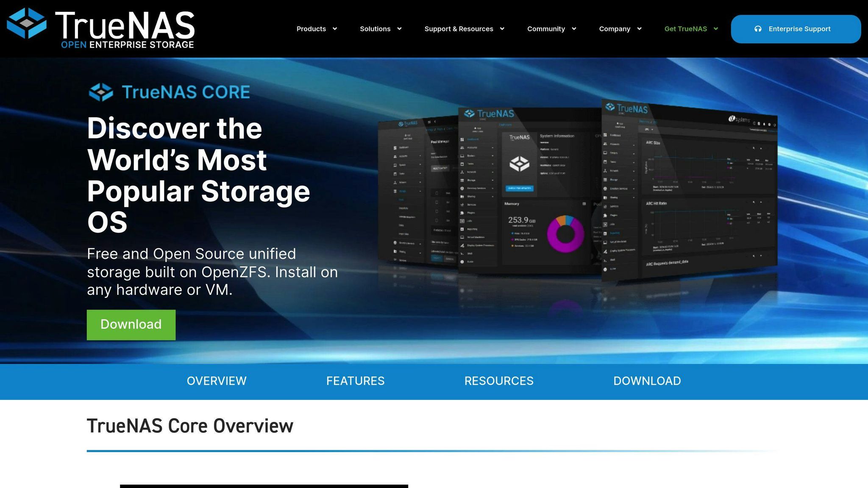The image size is (868, 488).
Task: Open the Company menu
Action: [x=615, y=29]
